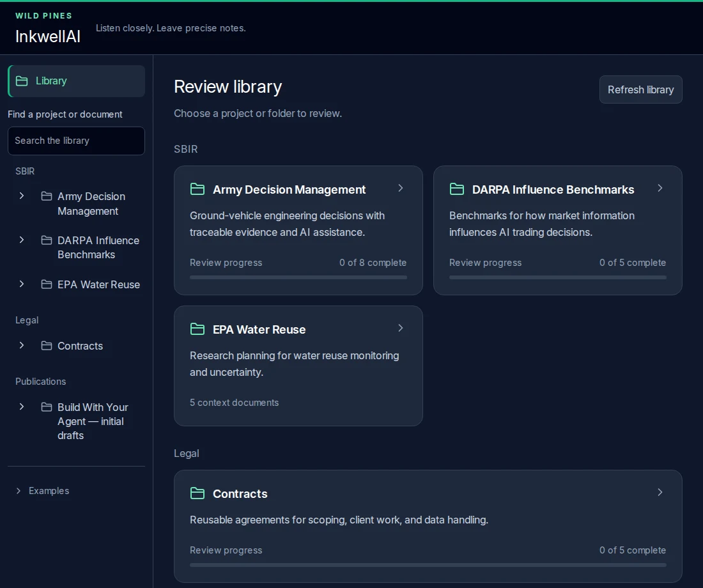
Task: Click folder icon beside Build With Your Agent drafts
Action: (47, 406)
